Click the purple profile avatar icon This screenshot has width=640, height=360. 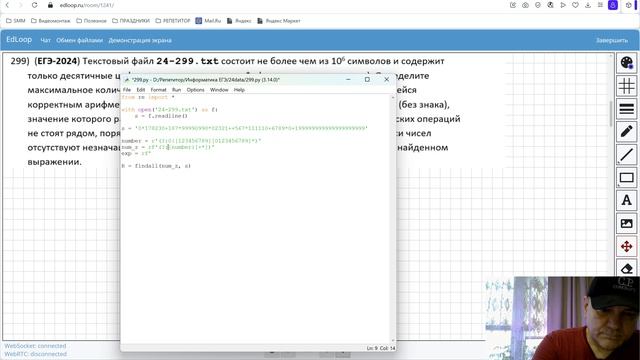613,5
